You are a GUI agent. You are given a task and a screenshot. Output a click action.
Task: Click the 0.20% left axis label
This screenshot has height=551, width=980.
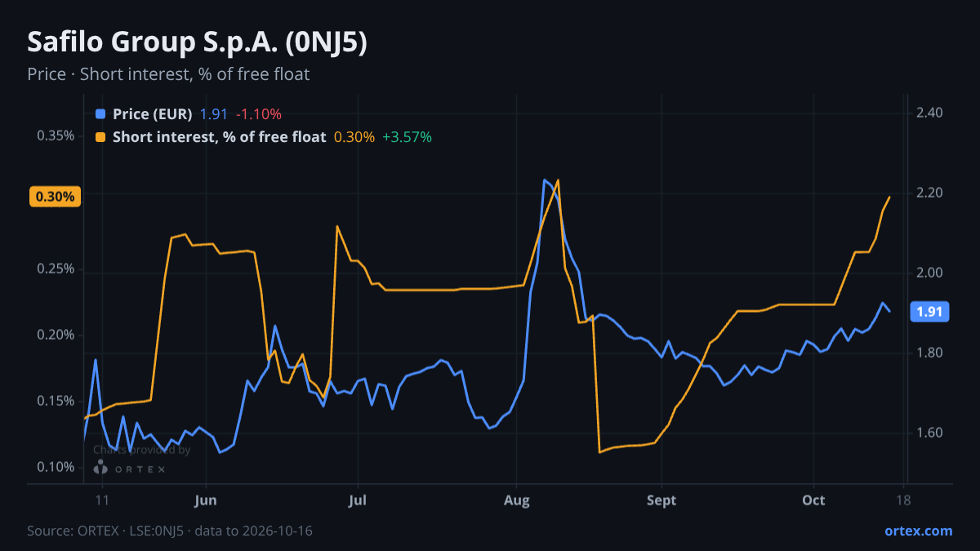(56, 335)
